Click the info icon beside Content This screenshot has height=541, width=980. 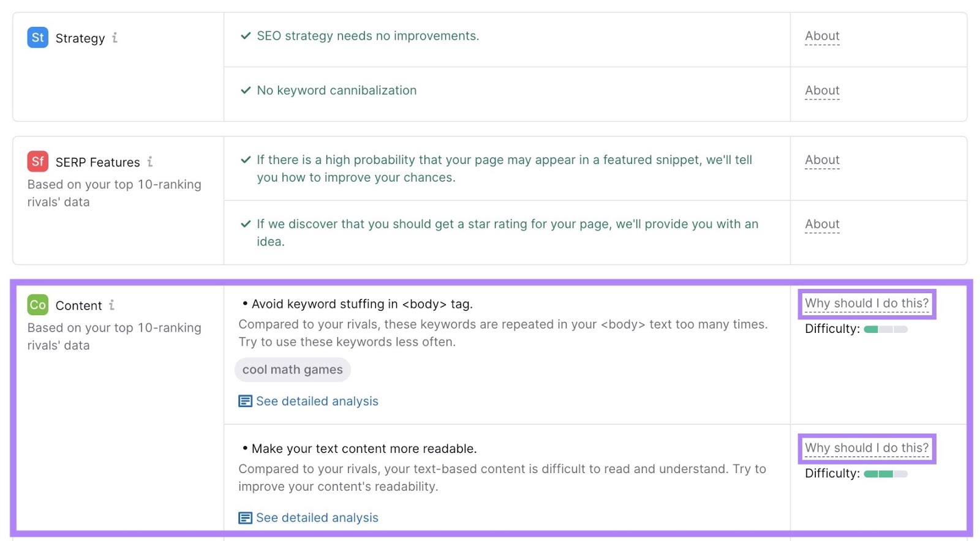[113, 305]
